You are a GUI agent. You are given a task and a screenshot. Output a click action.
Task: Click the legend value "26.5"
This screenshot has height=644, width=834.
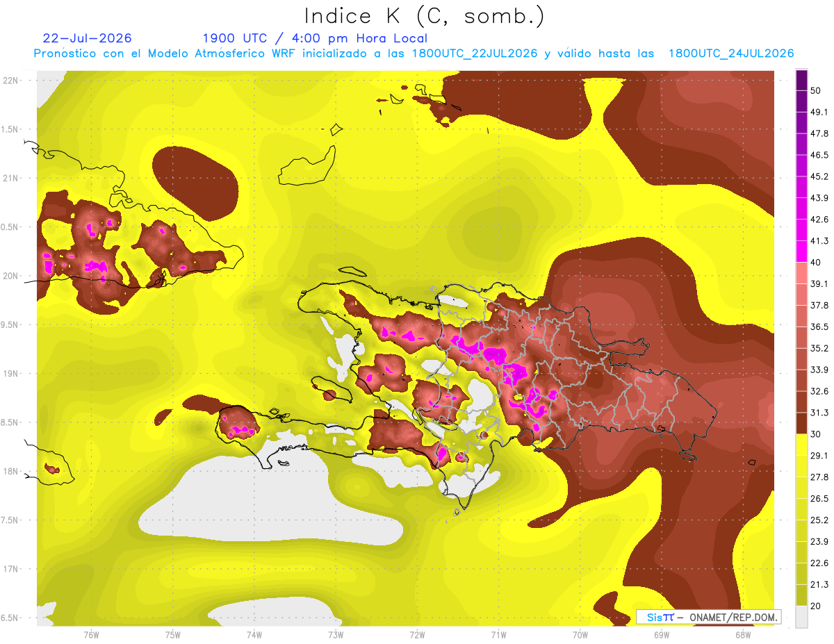coord(819,498)
